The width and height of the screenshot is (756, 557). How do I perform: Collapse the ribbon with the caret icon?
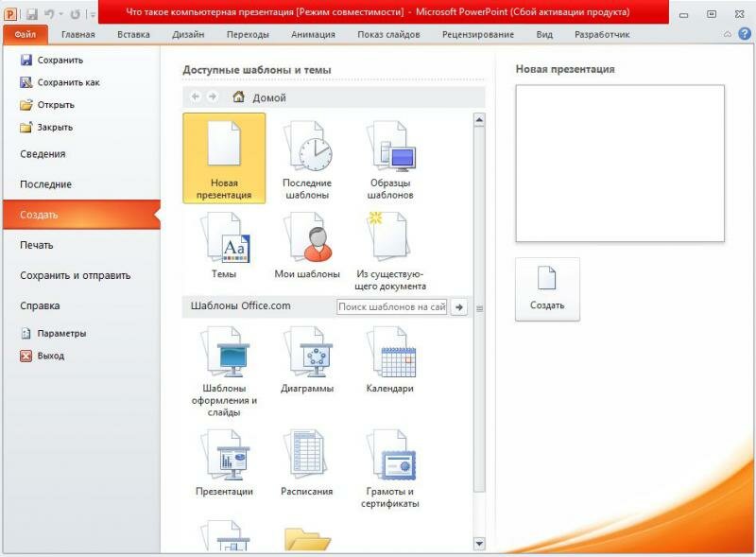(x=728, y=34)
